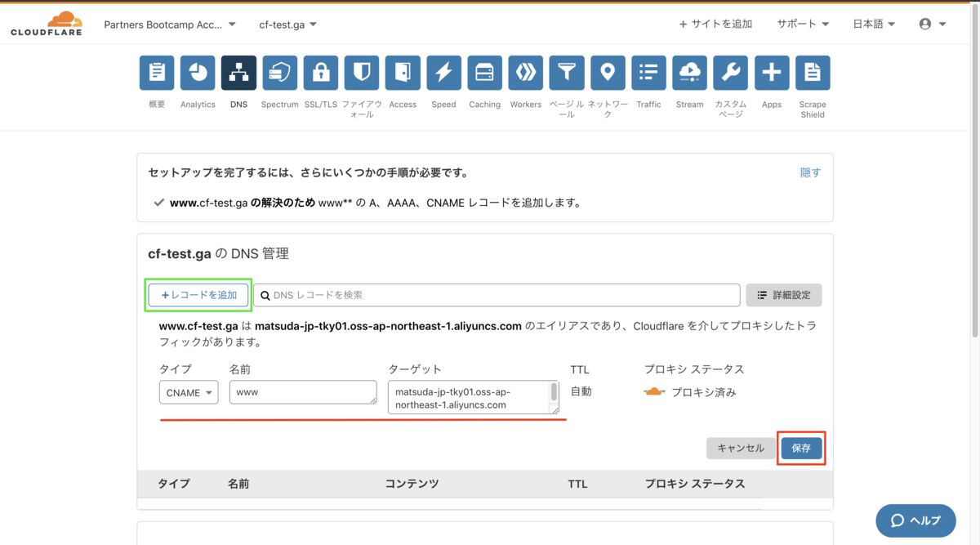
Task: Open the SSL/TLS padlock icon
Action: tap(321, 73)
